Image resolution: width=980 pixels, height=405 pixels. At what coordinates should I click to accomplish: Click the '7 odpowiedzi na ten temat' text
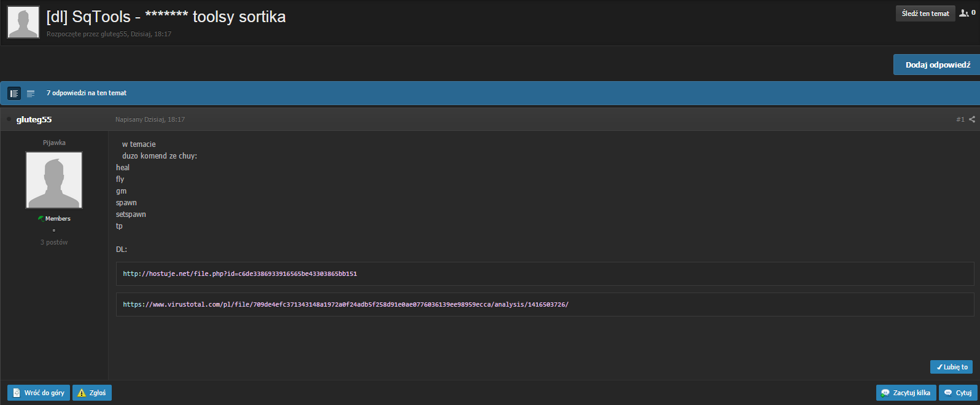point(87,93)
